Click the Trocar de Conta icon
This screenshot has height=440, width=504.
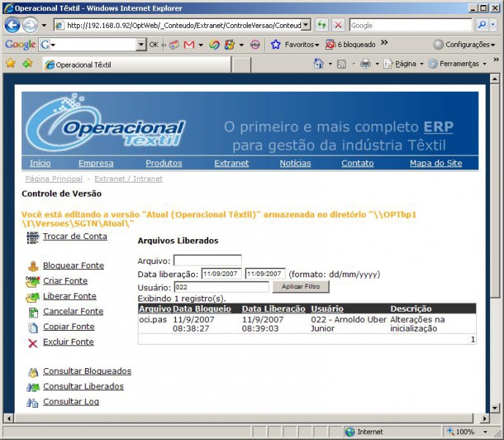pyautogui.click(x=32, y=237)
